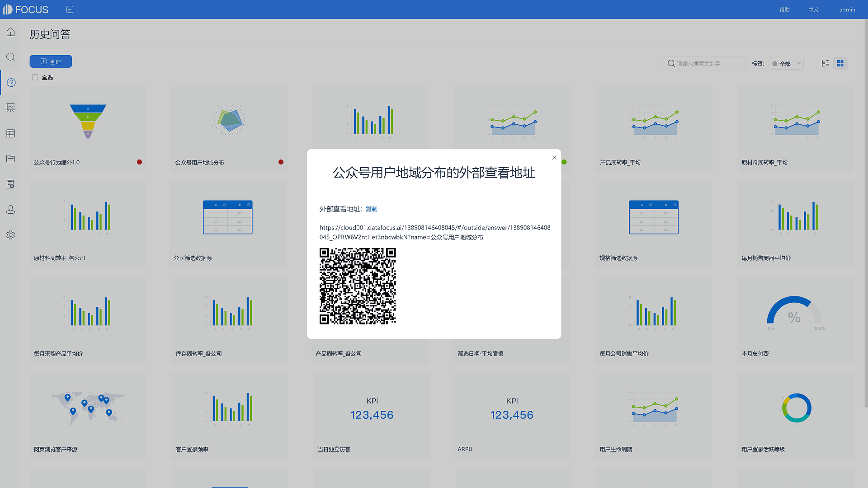This screenshot has height=488, width=868.
Task: Open the 原材料周转率_平均 card
Action: [x=796, y=129]
